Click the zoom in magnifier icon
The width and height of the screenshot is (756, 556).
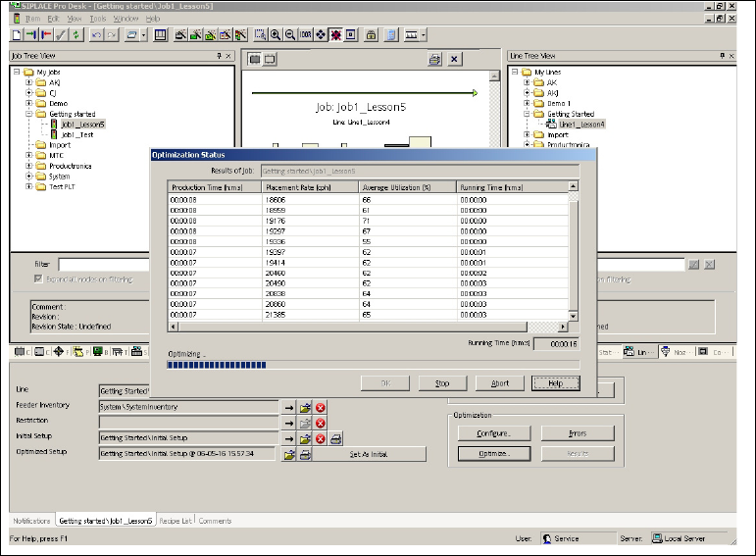[x=277, y=35]
